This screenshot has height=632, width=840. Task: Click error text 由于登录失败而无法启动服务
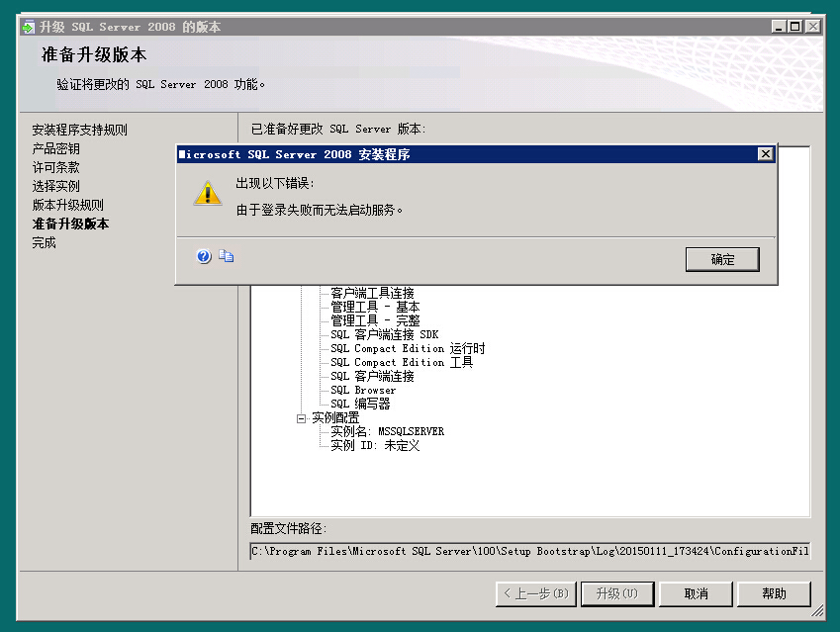(x=320, y=210)
